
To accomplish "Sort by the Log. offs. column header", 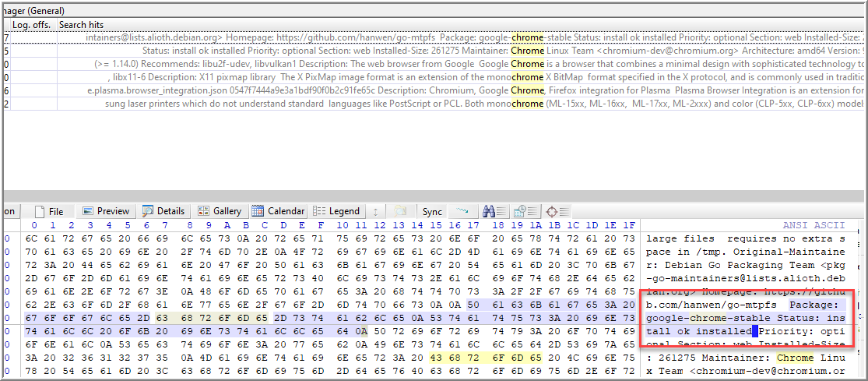I will pos(30,25).
